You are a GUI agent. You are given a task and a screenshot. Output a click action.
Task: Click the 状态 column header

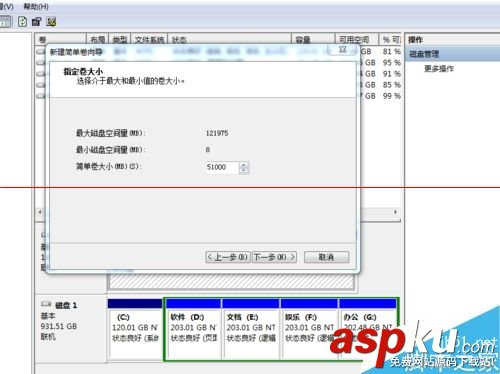229,40
